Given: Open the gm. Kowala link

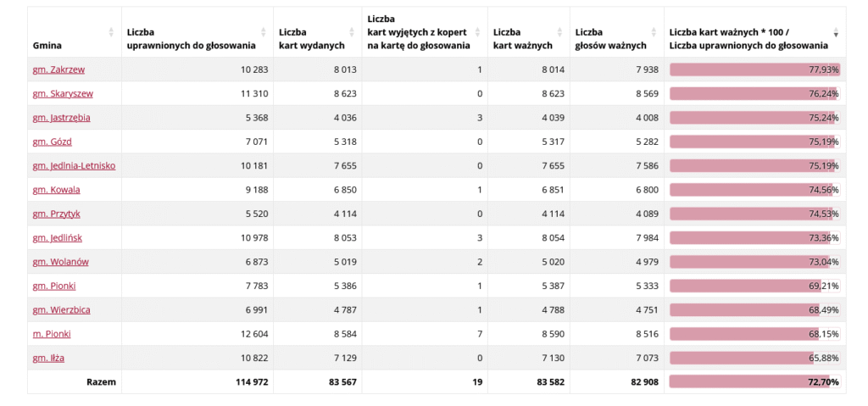Looking at the screenshot, I should [x=56, y=190].
